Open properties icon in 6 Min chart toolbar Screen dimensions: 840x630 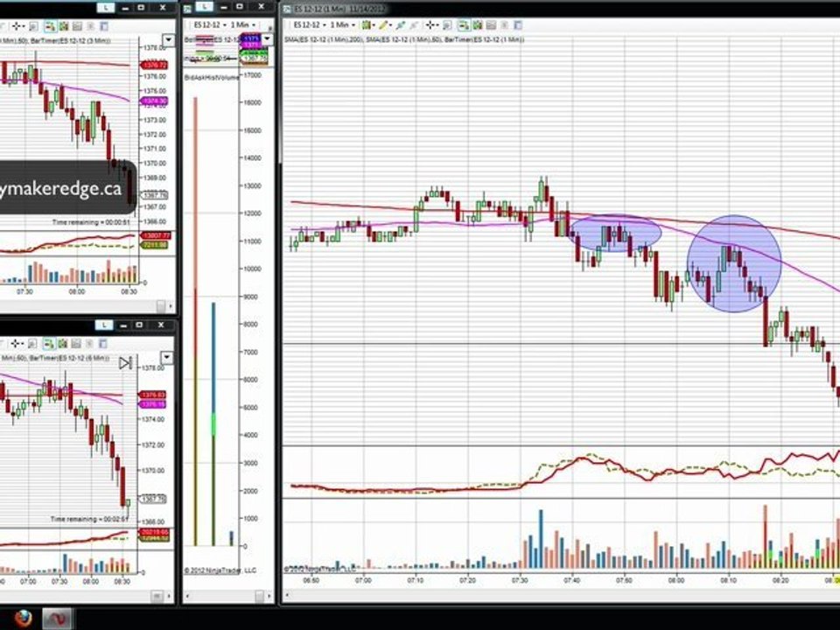click(x=76, y=343)
